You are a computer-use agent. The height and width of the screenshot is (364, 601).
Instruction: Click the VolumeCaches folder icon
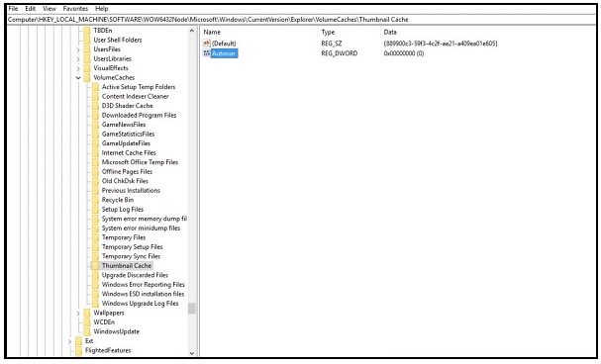tap(87, 78)
